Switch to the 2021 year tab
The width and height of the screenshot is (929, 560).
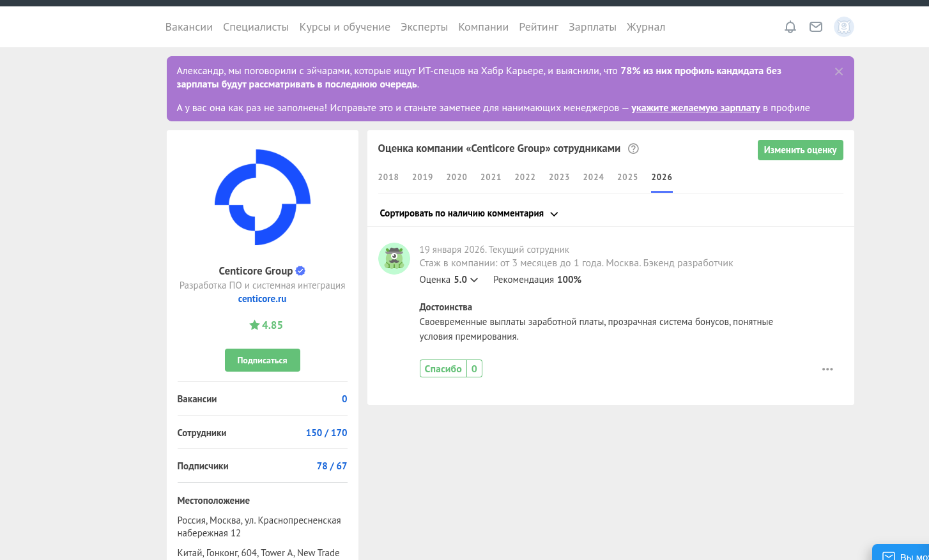(491, 177)
